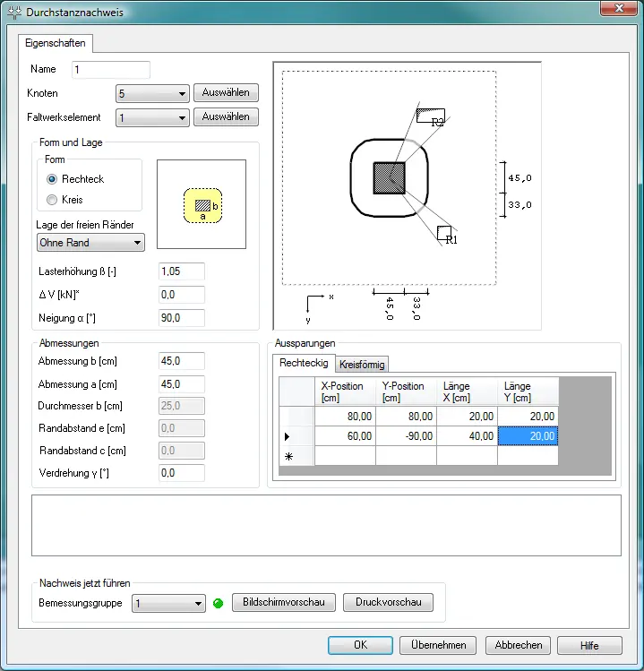Open the Hilfe help button
The image size is (644, 671).
coord(589,645)
